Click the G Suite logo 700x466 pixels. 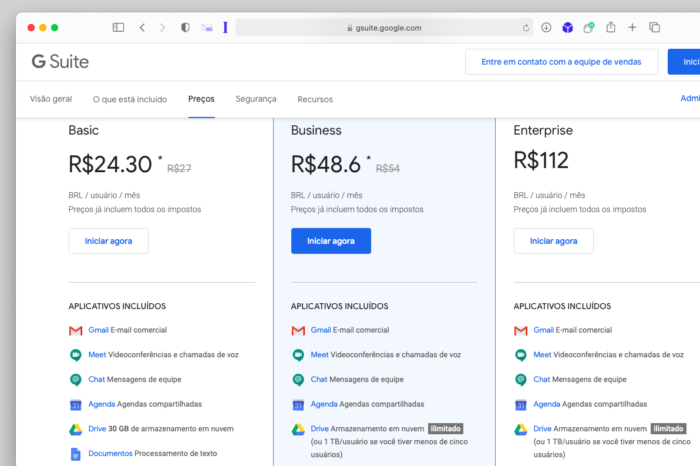pyautogui.click(x=60, y=62)
